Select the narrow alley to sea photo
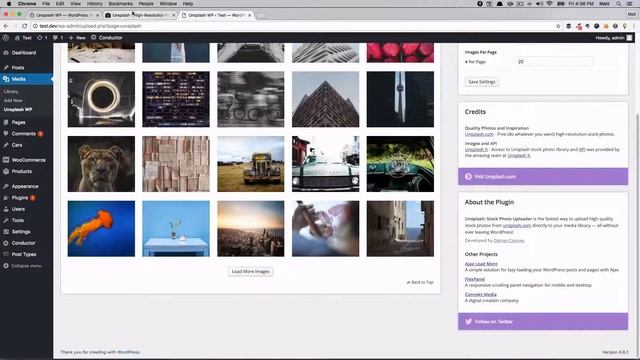 (x=400, y=229)
